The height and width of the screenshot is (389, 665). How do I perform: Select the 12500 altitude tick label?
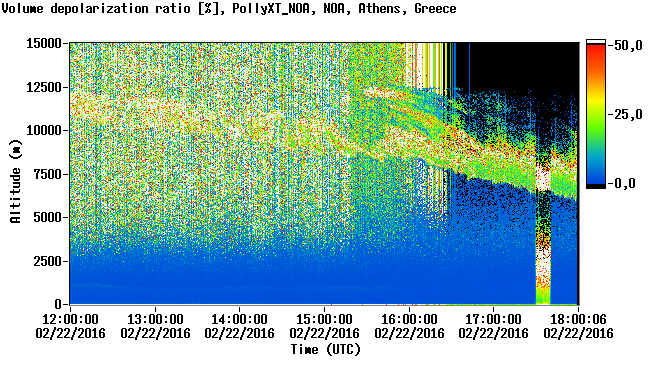44,87
